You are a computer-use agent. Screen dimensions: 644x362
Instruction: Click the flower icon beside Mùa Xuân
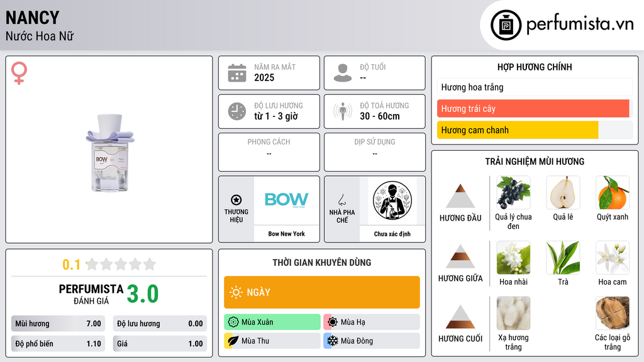[233, 322]
